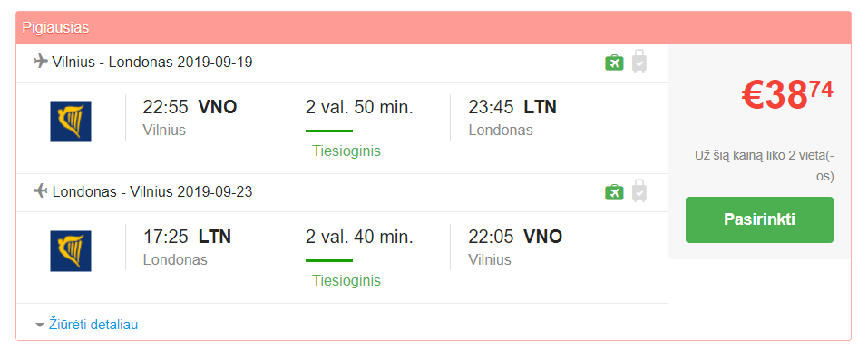
Task: Click the airplane icon next to Londonas - Vilnius
Action: coord(41,191)
